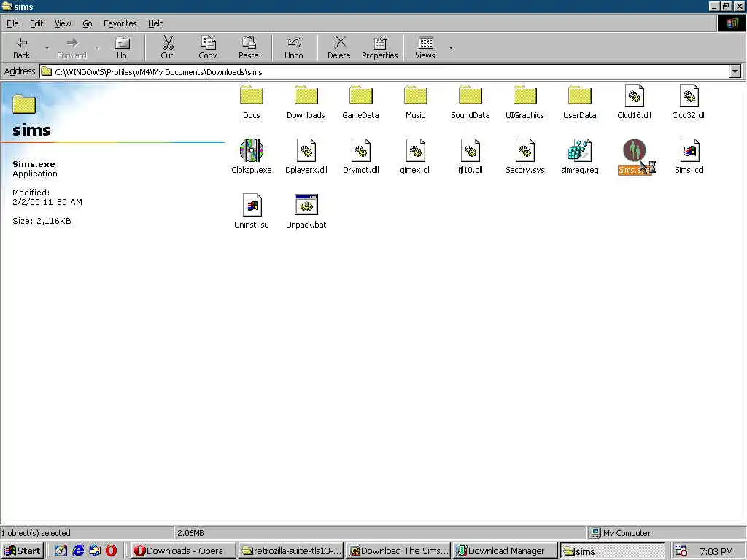The width and height of the screenshot is (747, 560).
Task: Open the Back history dropdown arrow
Action: point(47,47)
